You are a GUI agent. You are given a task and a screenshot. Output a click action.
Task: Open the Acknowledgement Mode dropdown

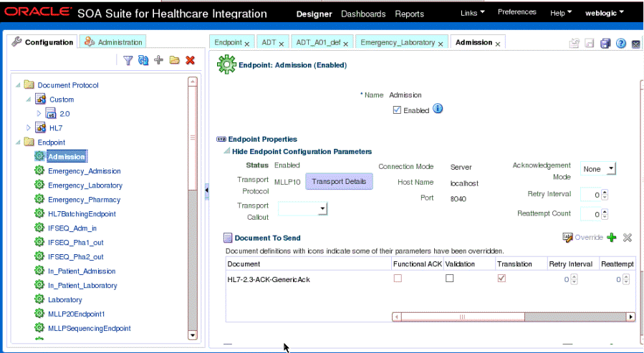point(611,169)
